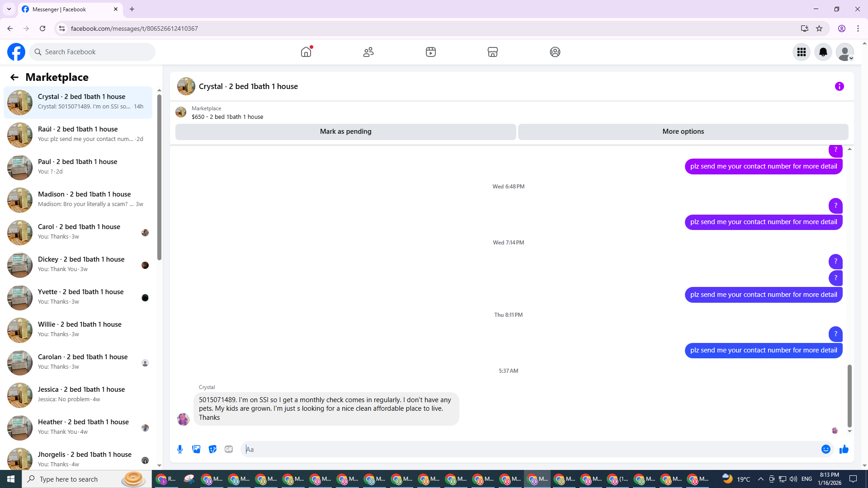Image resolution: width=868 pixels, height=488 pixels.
Task: Go back from Marketplace chats
Action: [14, 77]
